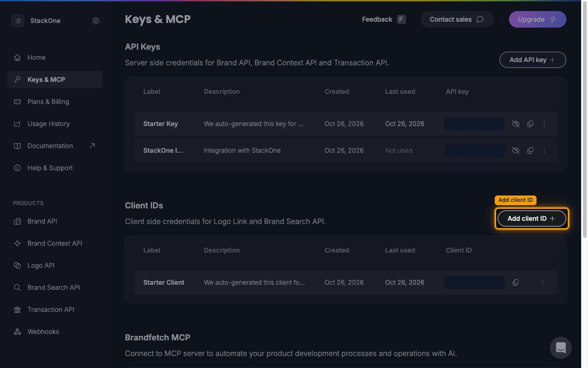Click the 'Not used' last used cell
The width and height of the screenshot is (588, 368).
tap(399, 150)
